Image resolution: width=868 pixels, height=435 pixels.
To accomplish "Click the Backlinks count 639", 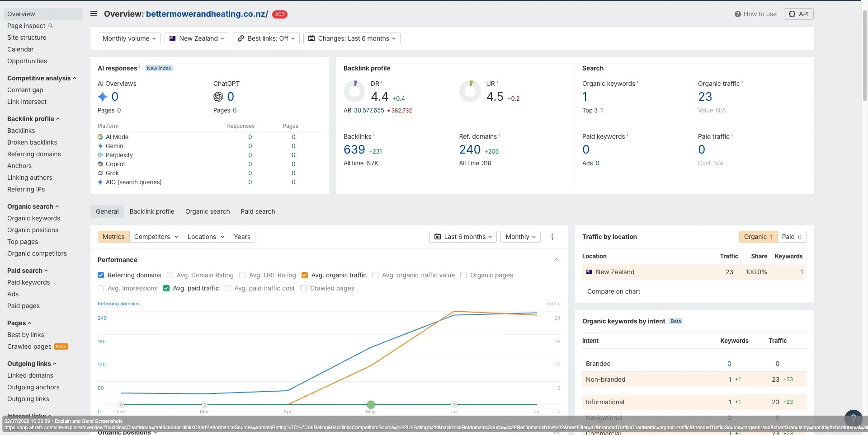I will pyautogui.click(x=354, y=150).
